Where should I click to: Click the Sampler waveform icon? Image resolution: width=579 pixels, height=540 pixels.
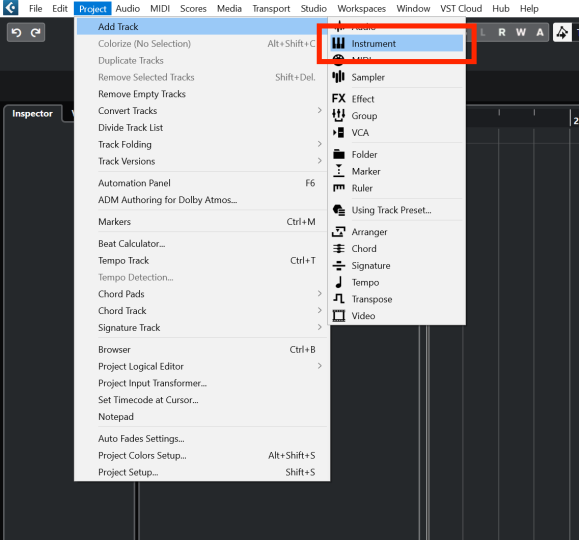pyautogui.click(x=338, y=77)
